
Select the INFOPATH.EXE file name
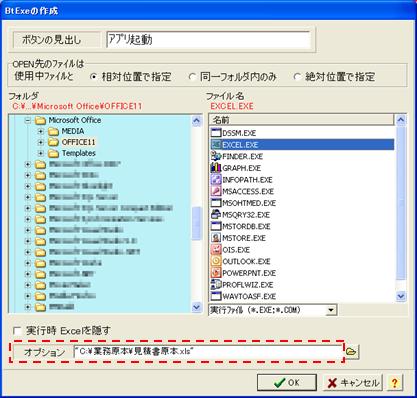click(247, 180)
